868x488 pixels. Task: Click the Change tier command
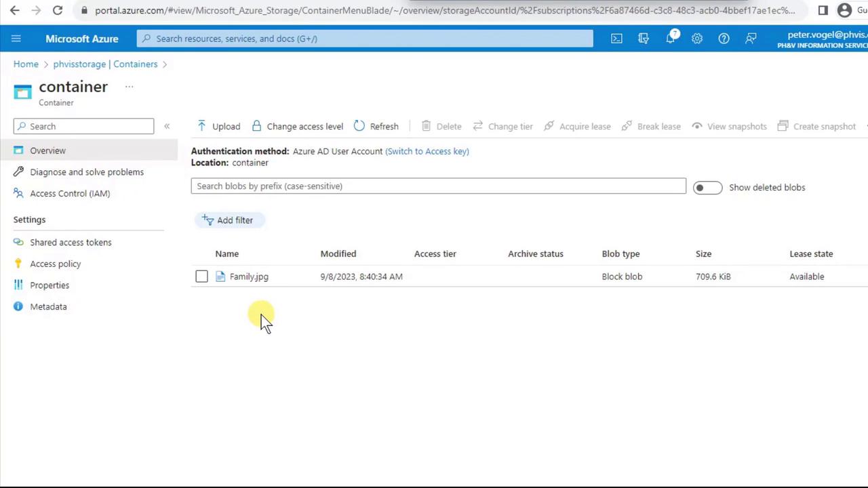pyautogui.click(x=502, y=126)
